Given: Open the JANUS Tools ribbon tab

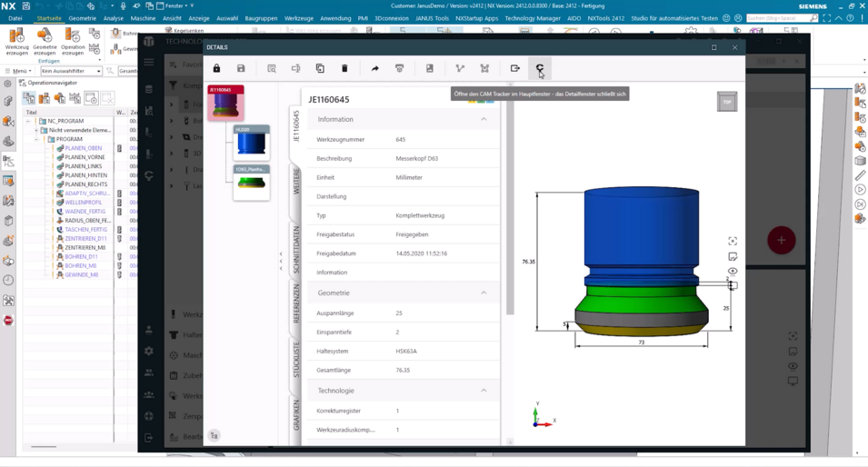Looking at the screenshot, I should (x=432, y=18).
